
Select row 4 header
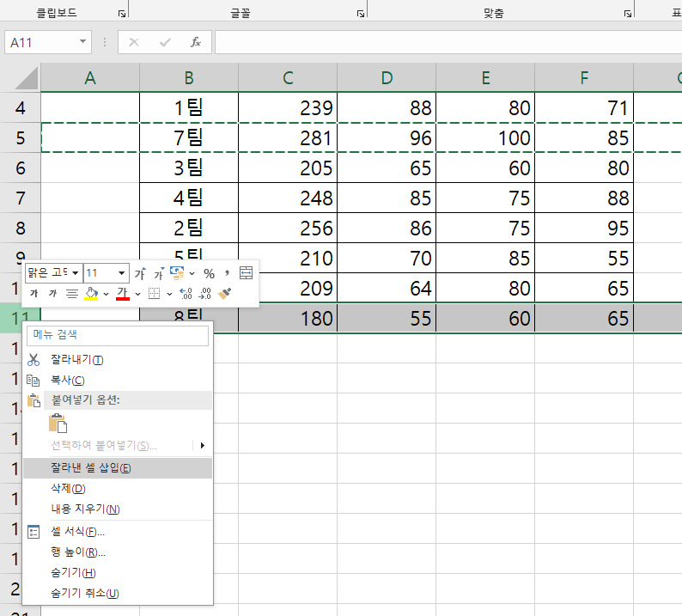[x=20, y=108]
